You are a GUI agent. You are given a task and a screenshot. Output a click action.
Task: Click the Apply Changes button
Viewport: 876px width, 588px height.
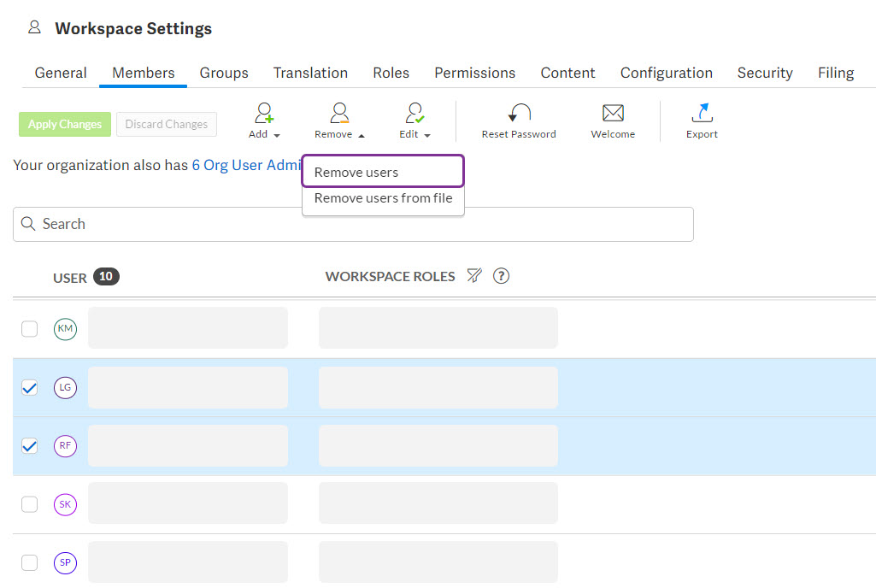[64, 124]
